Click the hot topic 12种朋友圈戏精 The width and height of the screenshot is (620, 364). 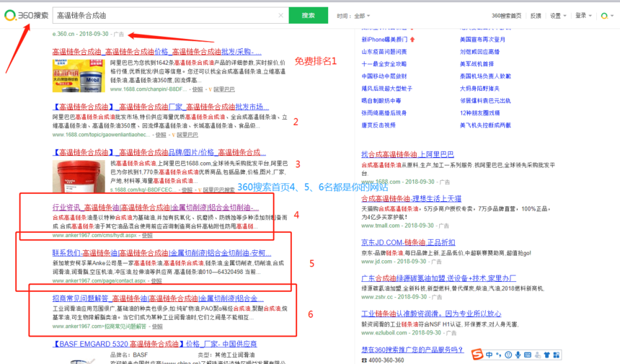point(479,113)
